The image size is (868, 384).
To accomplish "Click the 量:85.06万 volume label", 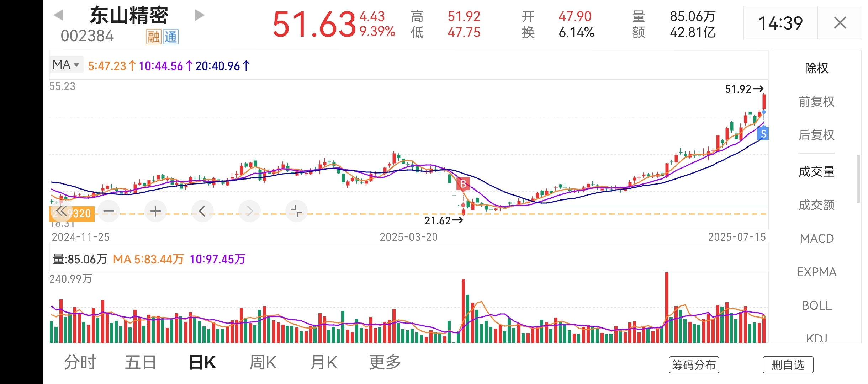I will pyautogui.click(x=80, y=259).
